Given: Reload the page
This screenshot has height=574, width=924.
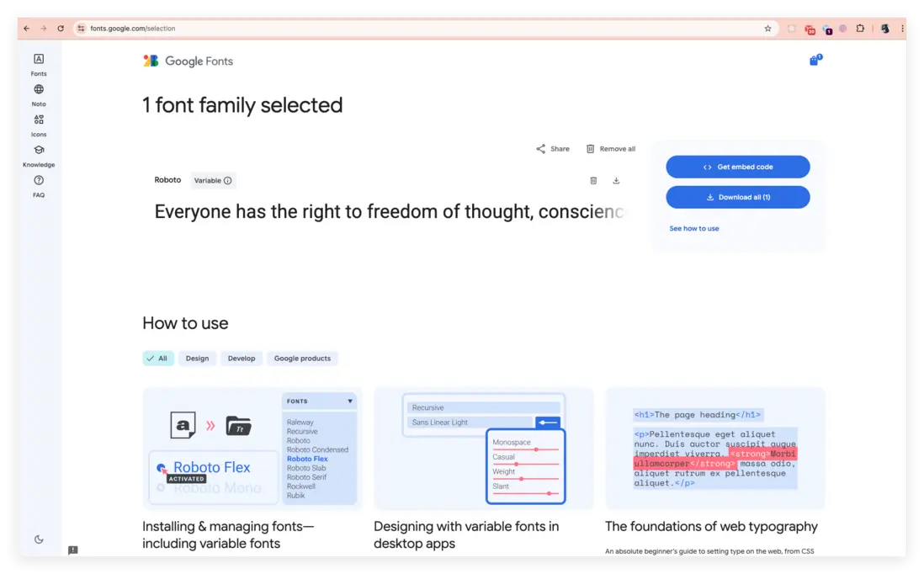Looking at the screenshot, I should pos(60,29).
